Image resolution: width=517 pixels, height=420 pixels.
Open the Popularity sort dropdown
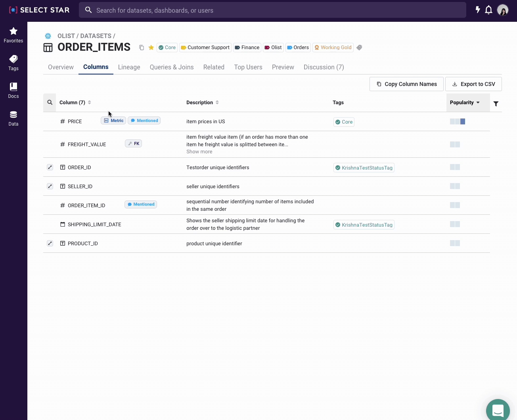[465, 103]
